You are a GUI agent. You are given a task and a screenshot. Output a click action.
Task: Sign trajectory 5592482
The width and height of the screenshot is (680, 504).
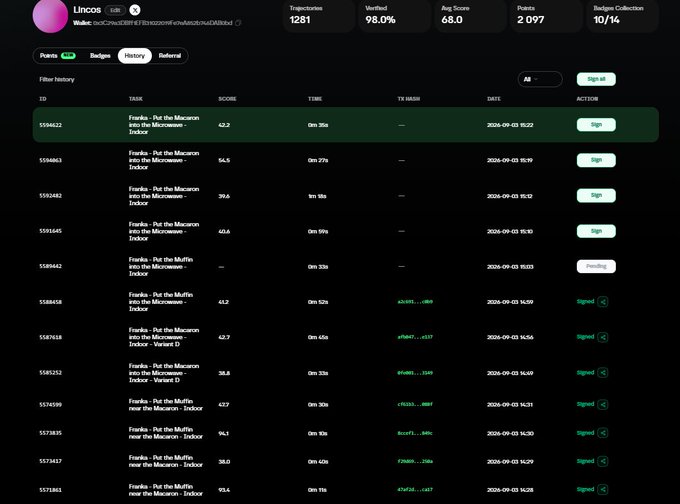596,196
